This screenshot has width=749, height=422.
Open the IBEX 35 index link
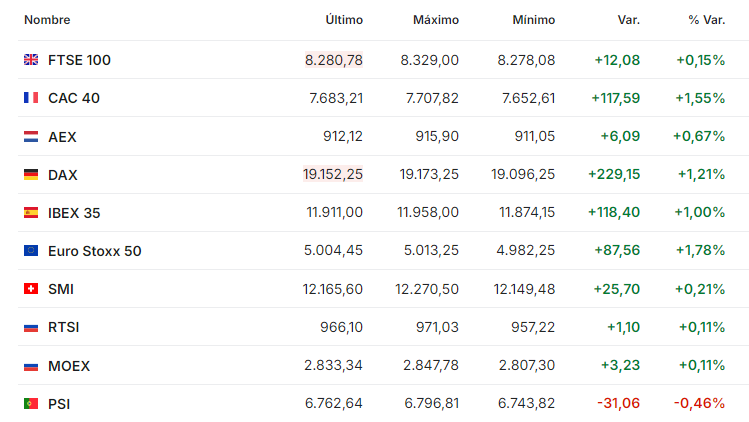pyautogui.click(x=74, y=213)
